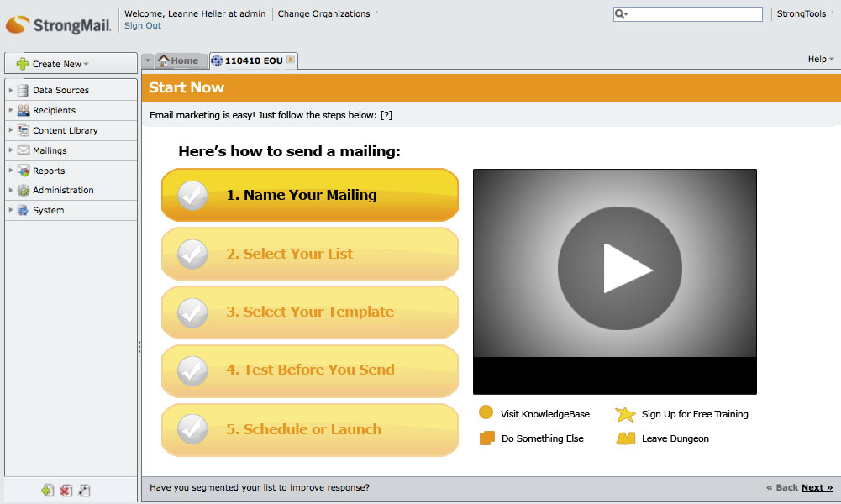Expand the Content Library tree node
This screenshot has width=841, height=504.
[x=11, y=129]
